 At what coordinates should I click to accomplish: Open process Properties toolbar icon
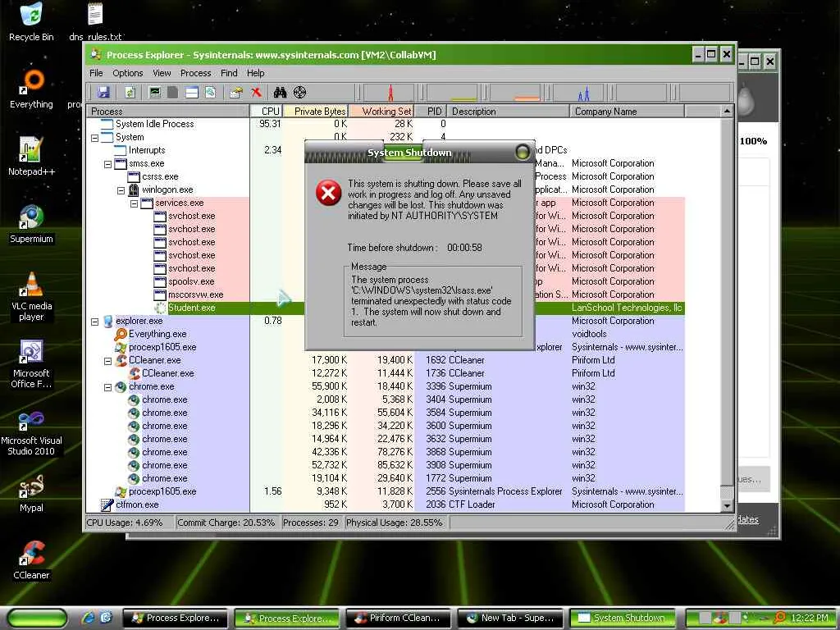pyautogui.click(x=235, y=92)
